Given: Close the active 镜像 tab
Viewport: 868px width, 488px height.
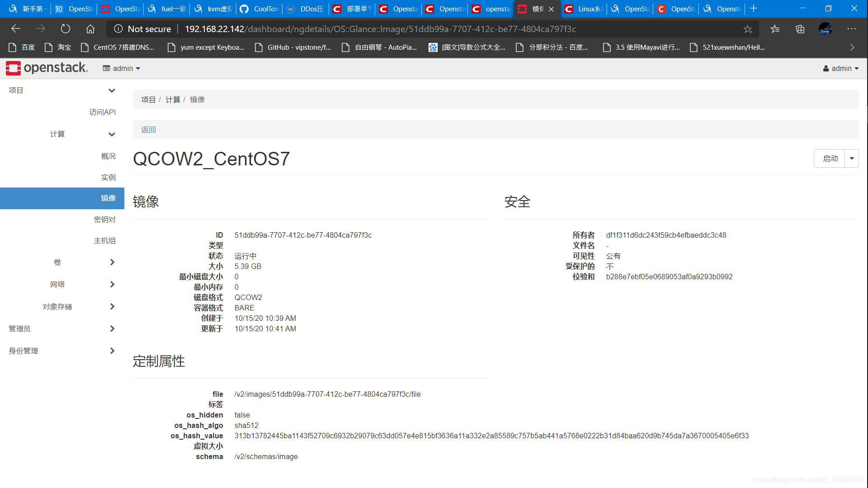Looking at the screenshot, I should (551, 9).
